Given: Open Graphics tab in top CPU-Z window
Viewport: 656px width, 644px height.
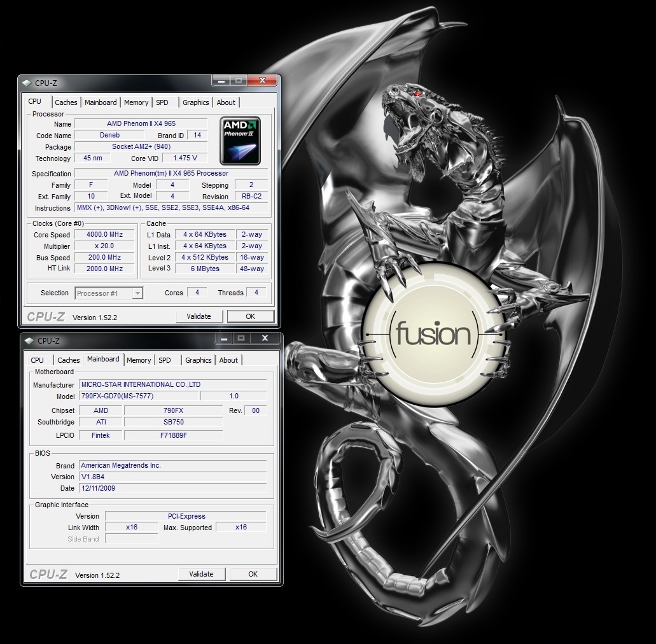Looking at the screenshot, I should click(196, 102).
